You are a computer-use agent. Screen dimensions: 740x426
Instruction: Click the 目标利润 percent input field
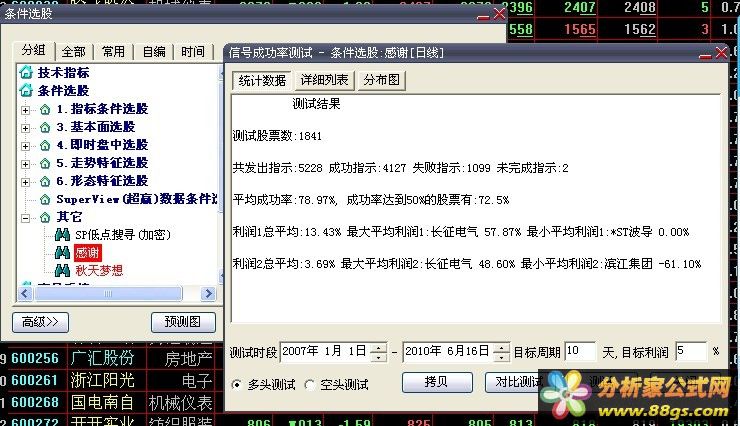[x=691, y=351]
